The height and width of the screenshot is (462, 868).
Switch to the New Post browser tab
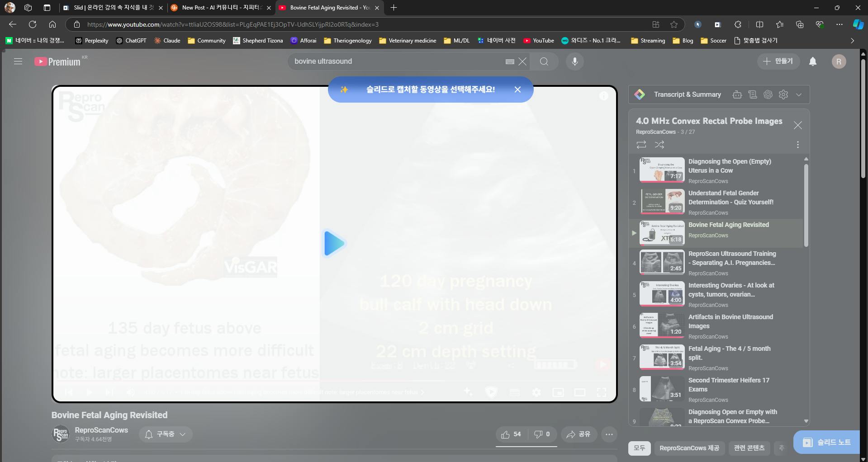[221, 8]
